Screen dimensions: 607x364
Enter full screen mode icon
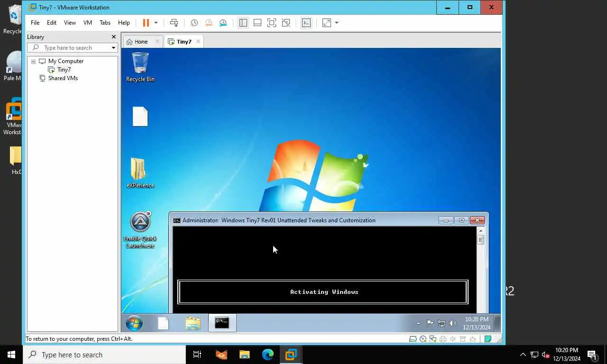tap(272, 23)
